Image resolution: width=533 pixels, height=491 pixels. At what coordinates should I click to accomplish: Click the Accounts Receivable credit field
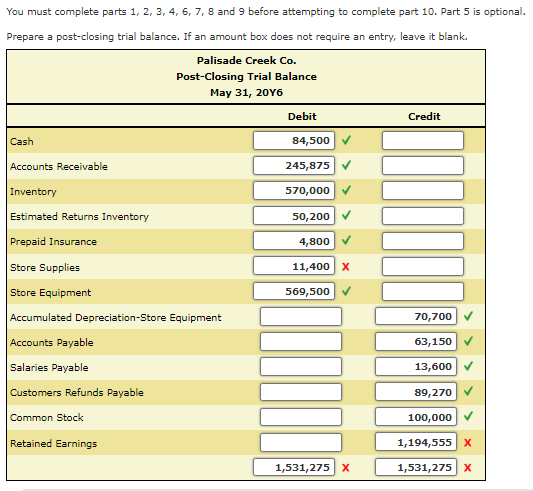pos(423,166)
